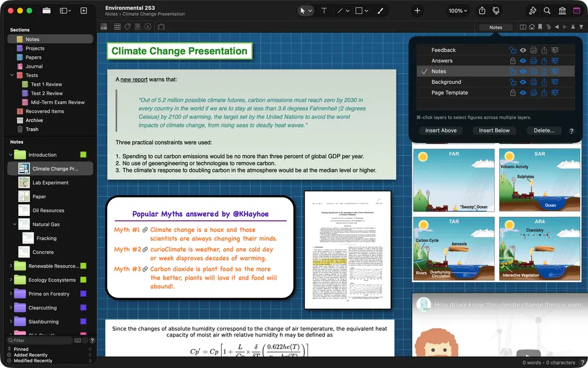
Task: Click the briefcase icon in secondary toolbar
Action: [x=161, y=26]
